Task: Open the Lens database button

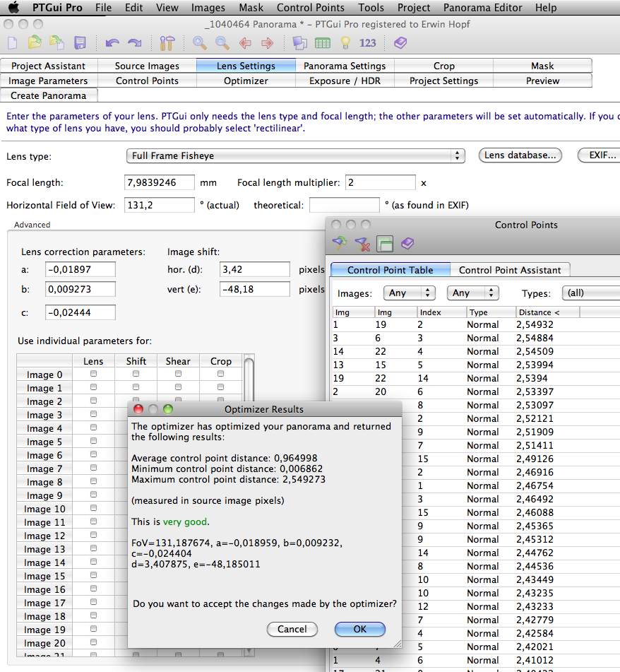Action: click(x=520, y=155)
